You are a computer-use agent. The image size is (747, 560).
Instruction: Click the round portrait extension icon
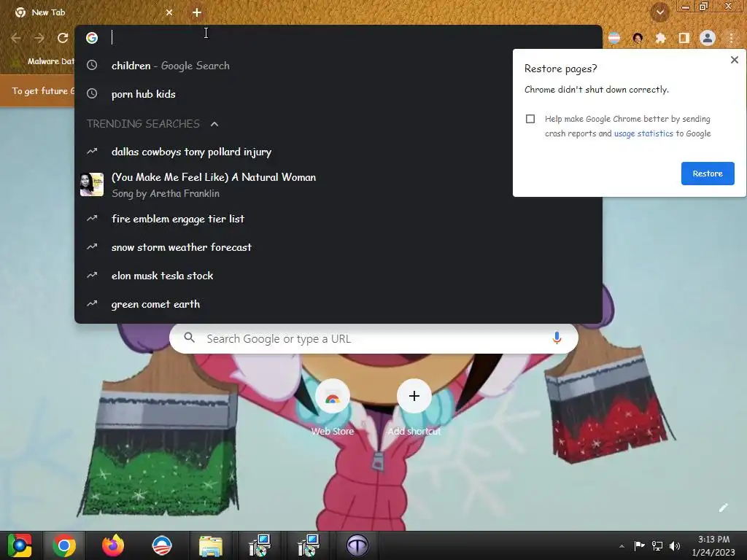(638, 38)
